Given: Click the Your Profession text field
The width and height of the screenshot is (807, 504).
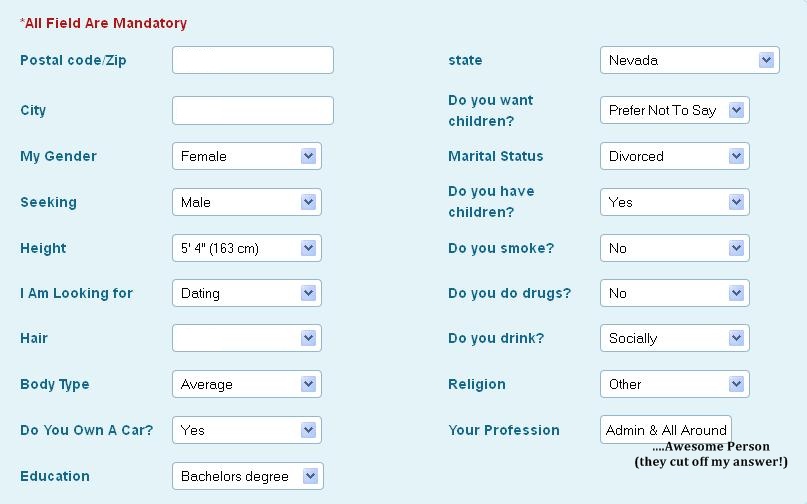Looking at the screenshot, I should point(665,430).
